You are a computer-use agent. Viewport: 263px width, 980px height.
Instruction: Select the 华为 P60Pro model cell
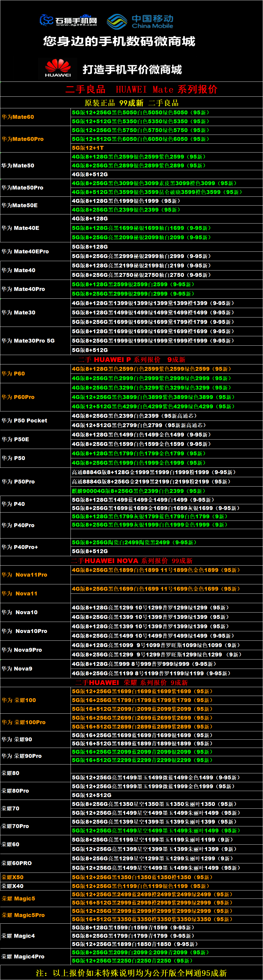[35, 397]
